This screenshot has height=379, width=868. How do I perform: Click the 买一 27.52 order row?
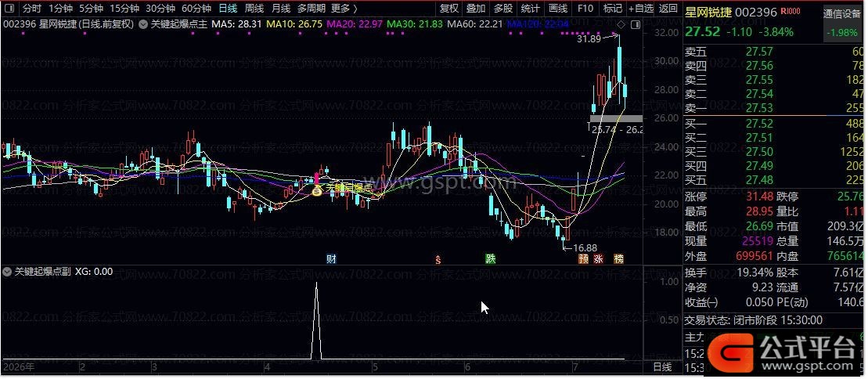pos(774,124)
